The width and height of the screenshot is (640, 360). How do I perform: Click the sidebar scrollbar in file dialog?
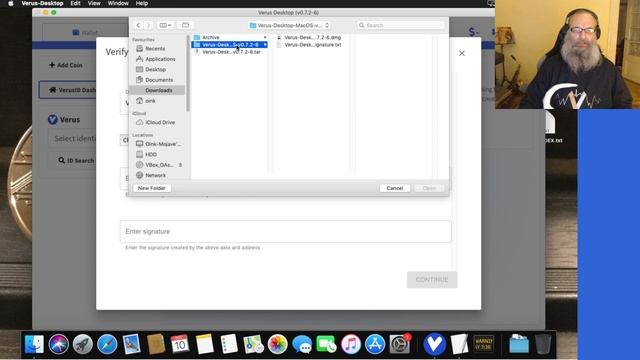click(188, 73)
